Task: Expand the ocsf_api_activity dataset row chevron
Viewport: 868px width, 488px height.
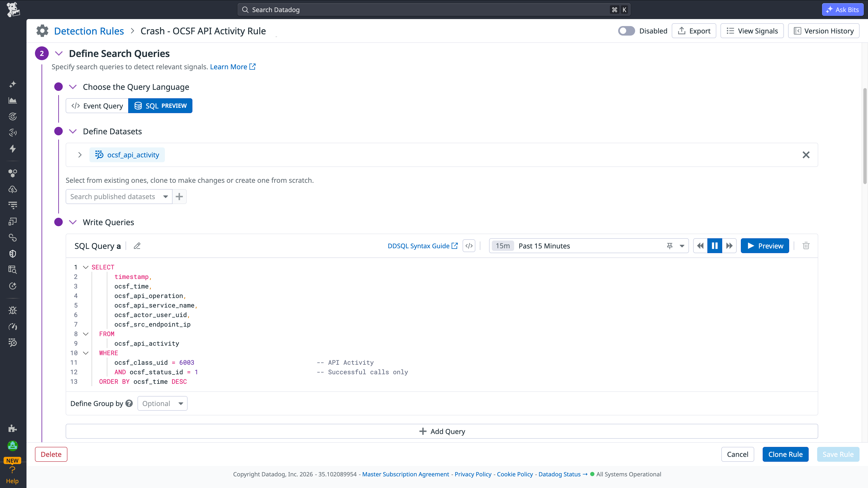Action: tap(80, 155)
